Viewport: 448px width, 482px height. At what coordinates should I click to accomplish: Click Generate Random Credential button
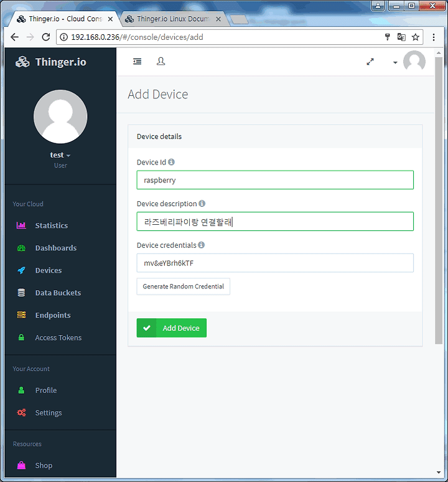pyautogui.click(x=183, y=286)
